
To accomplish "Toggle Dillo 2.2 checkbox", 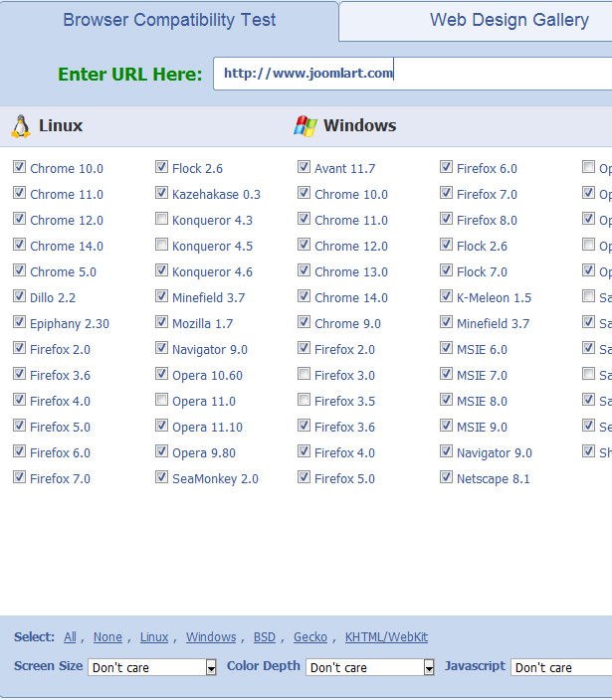I will pos(19,296).
